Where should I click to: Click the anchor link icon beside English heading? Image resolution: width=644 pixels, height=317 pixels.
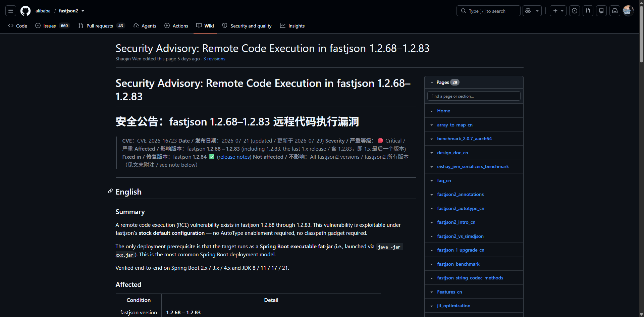pyautogui.click(x=110, y=191)
